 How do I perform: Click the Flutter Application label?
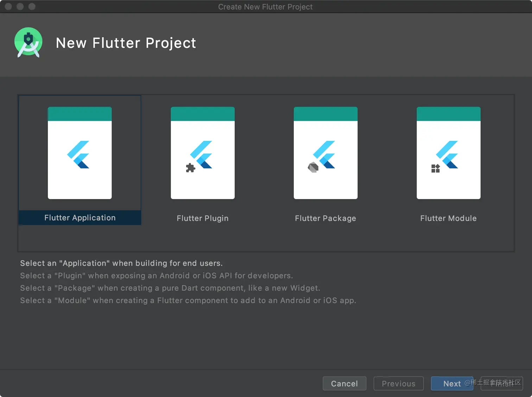click(x=80, y=218)
